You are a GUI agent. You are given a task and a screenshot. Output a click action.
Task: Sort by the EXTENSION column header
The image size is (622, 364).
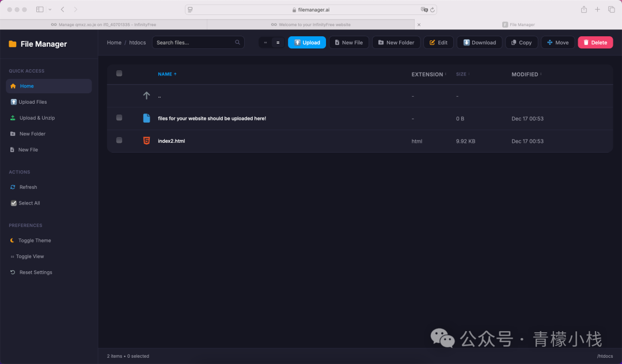(429, 74)
